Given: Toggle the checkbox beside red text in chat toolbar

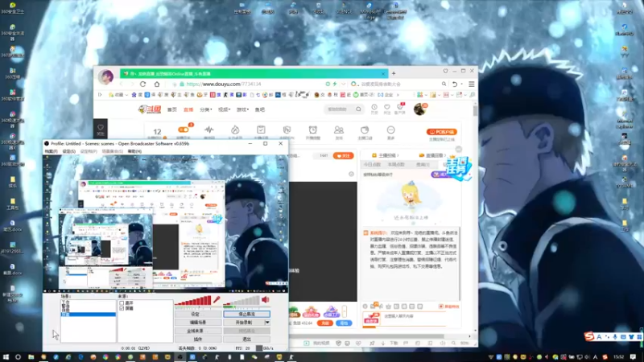Looking at the screenshot, I should (x=440, y=306).
